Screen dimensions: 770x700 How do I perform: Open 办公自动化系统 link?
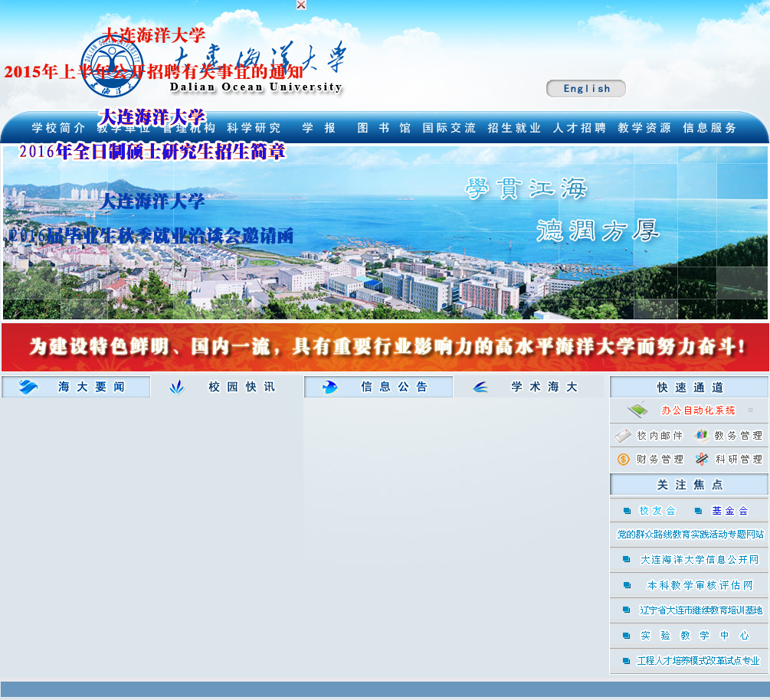tap(698, 411)
